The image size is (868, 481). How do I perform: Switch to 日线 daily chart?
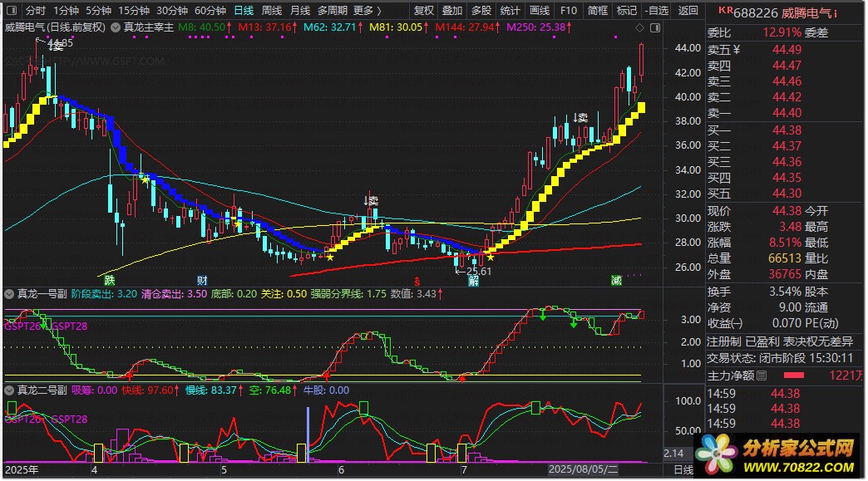[x=244, y=11]
